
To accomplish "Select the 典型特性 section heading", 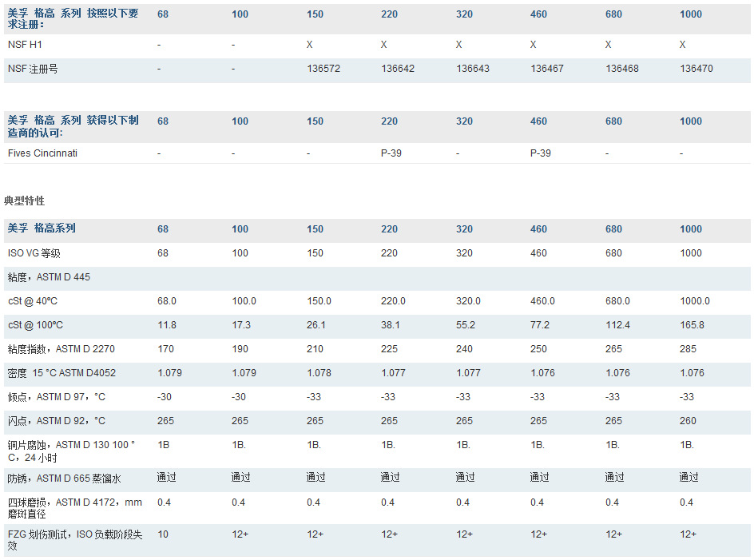I will pos(24,201).
